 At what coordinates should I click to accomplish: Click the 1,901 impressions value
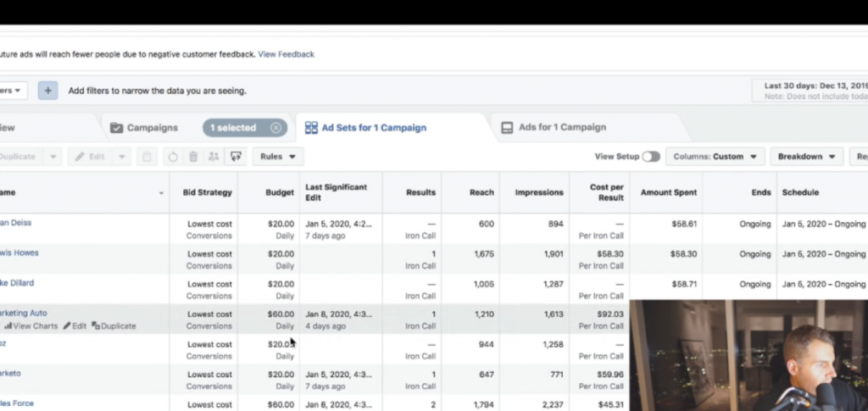click(553, 254)
